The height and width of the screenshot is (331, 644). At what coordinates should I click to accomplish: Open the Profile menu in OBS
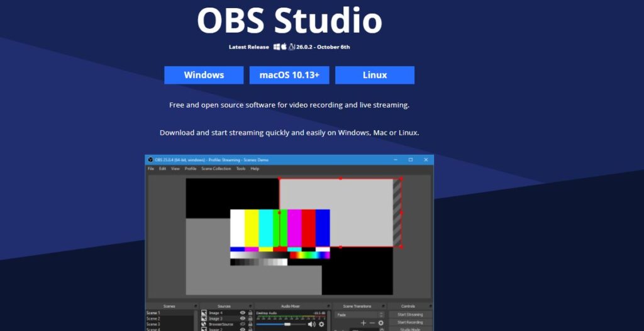[x=190, y=169]
